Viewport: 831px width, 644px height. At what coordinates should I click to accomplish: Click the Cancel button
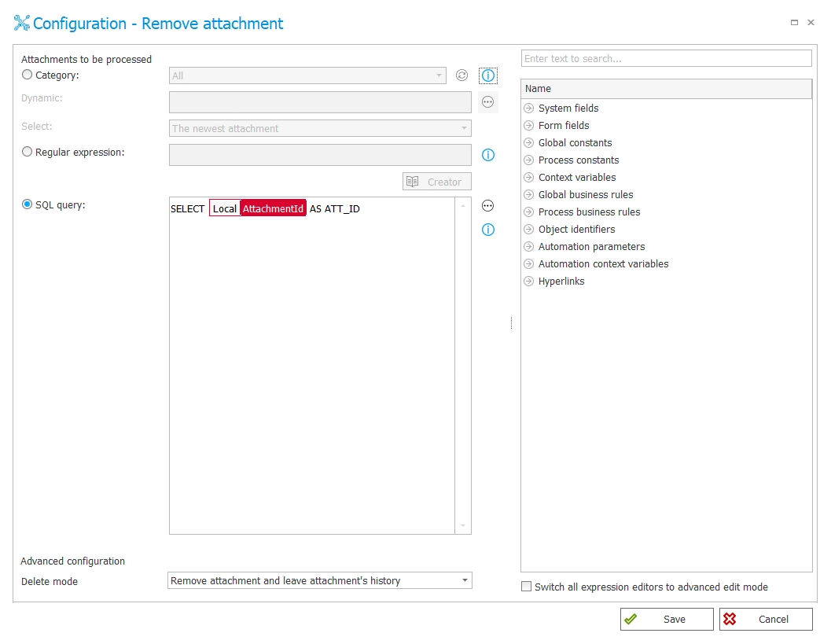766,620
